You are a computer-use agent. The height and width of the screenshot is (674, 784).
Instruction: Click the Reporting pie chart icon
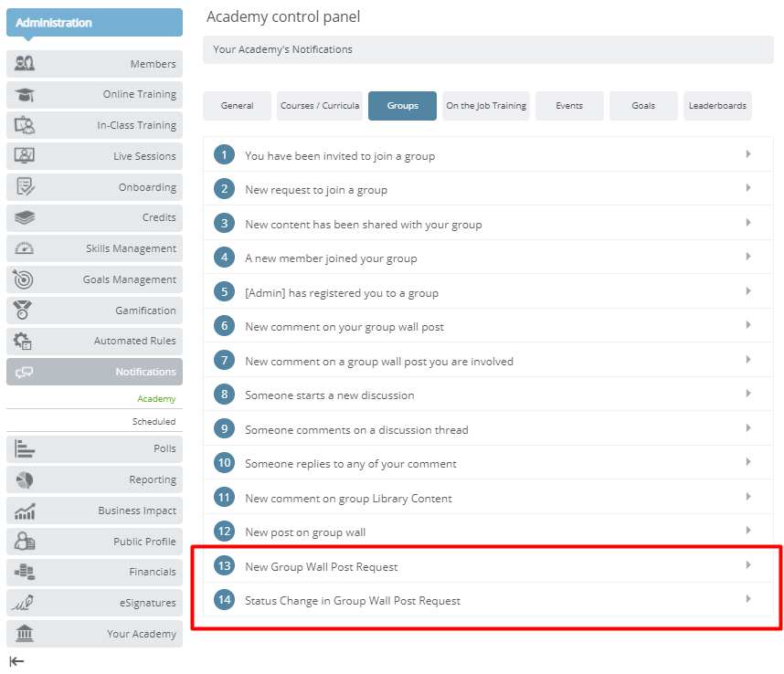point(25,479)
